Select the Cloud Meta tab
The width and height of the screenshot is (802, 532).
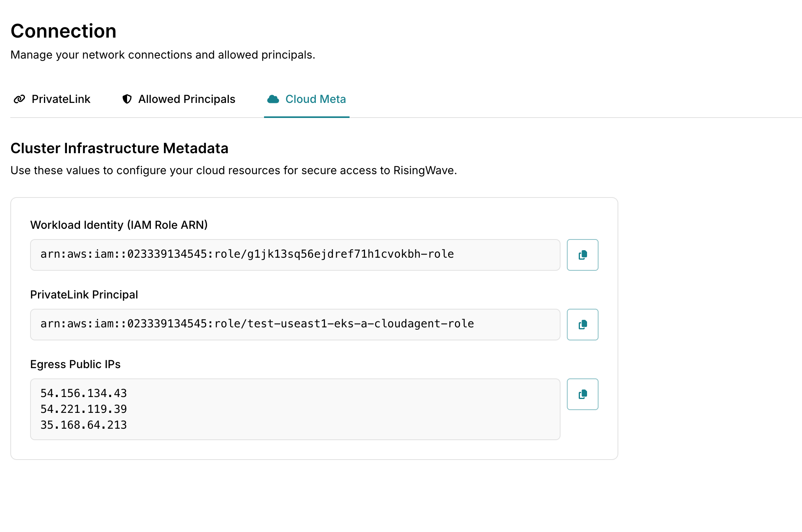307,99
